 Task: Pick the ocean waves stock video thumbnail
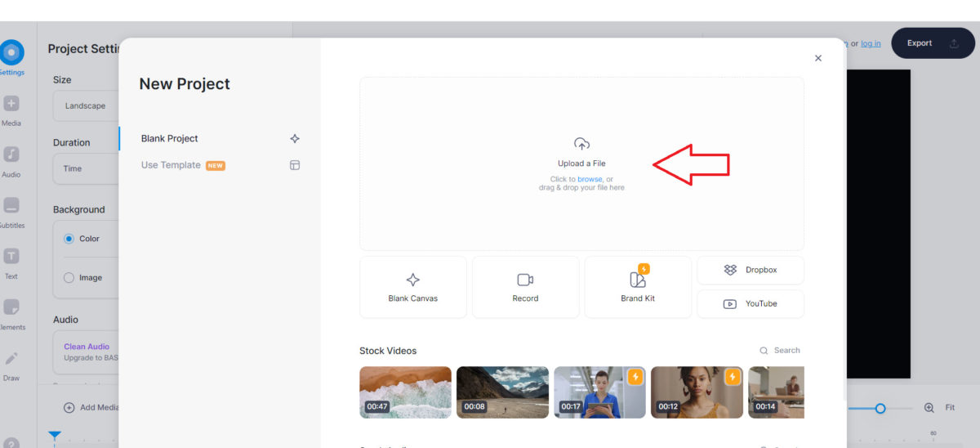pos(405,392)
